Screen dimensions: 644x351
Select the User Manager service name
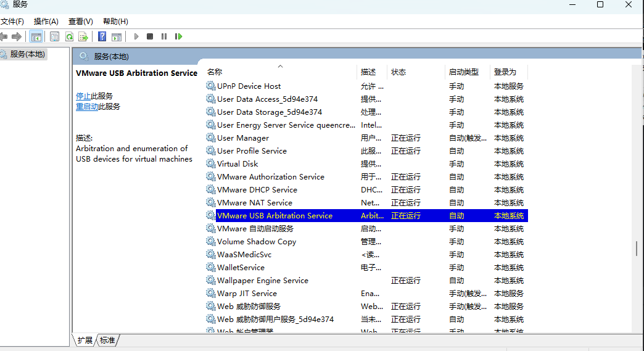pos(243,138)
